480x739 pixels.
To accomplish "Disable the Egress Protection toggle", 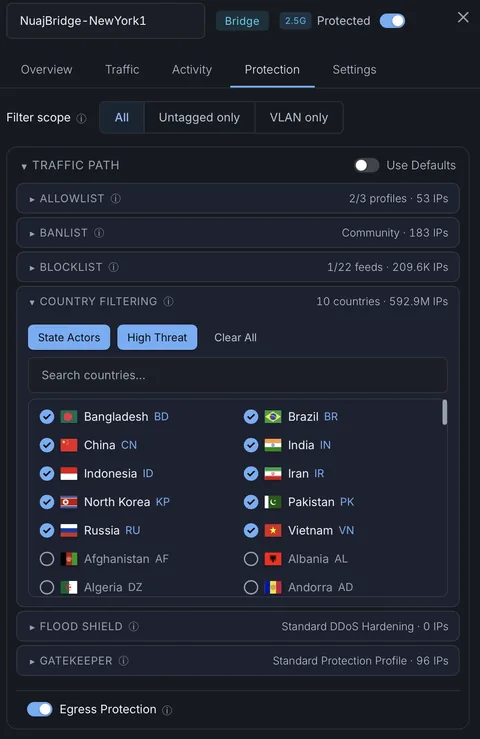I will [40, 709].
